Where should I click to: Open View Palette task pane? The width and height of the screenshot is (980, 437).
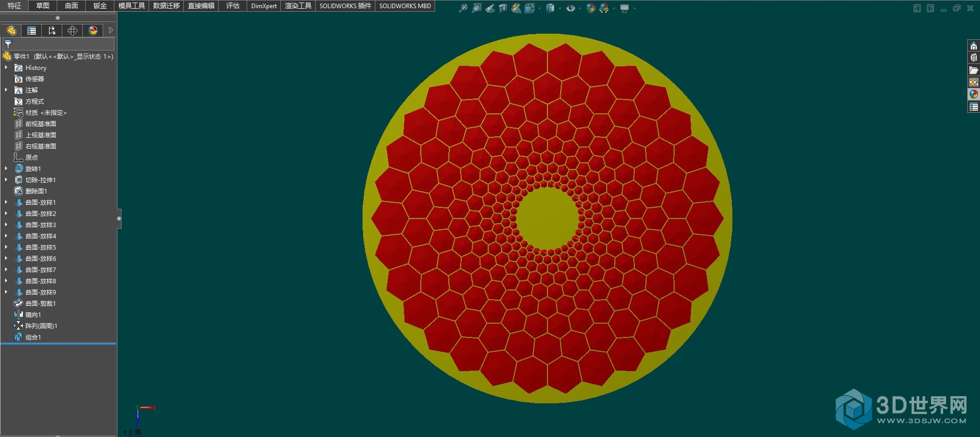tap(974, 82)
